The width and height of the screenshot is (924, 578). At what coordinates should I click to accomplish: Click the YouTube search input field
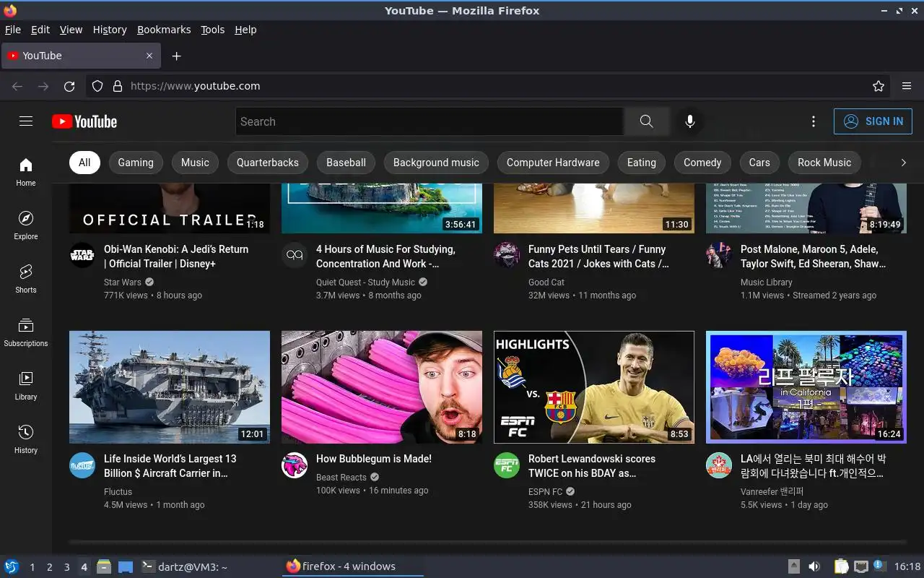[x=430, y=121]
